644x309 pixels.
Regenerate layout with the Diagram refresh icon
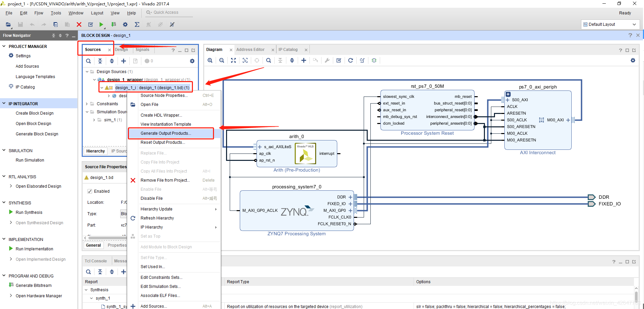(x=351, y=60)
